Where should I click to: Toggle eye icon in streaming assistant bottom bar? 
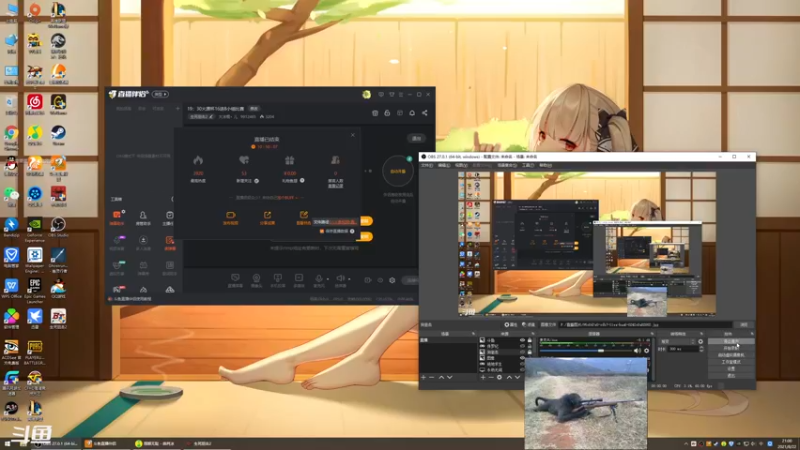[x=380, y=280]
